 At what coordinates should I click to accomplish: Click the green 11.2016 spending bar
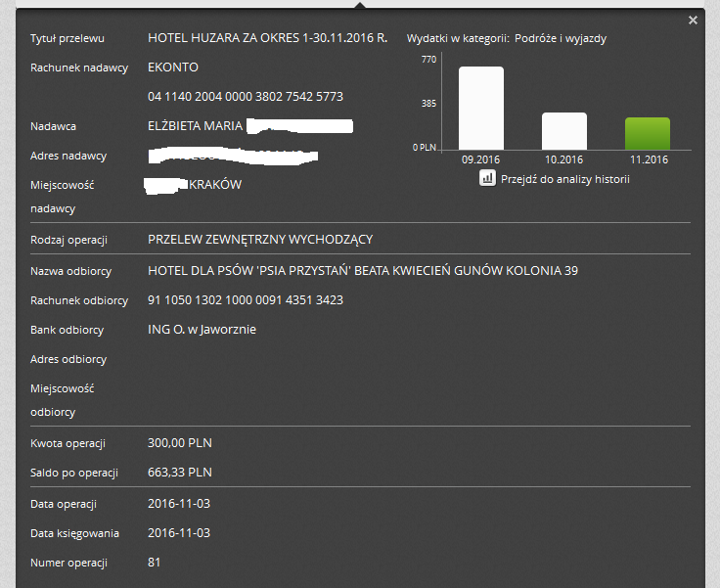pyautogui.click(x=647, y=133)
